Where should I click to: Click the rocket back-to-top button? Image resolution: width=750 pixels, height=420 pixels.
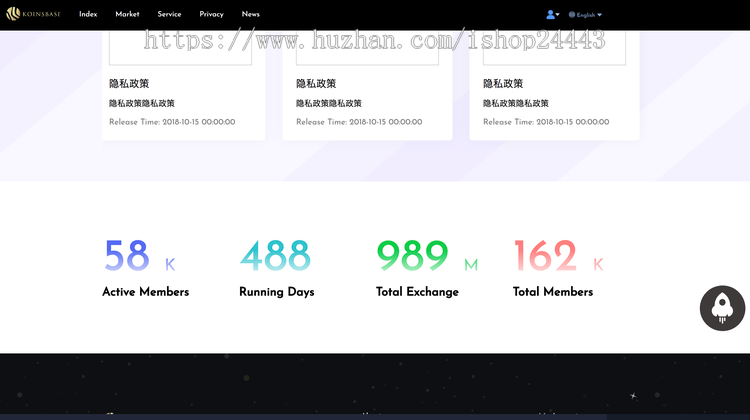click(x=722, y=308)
